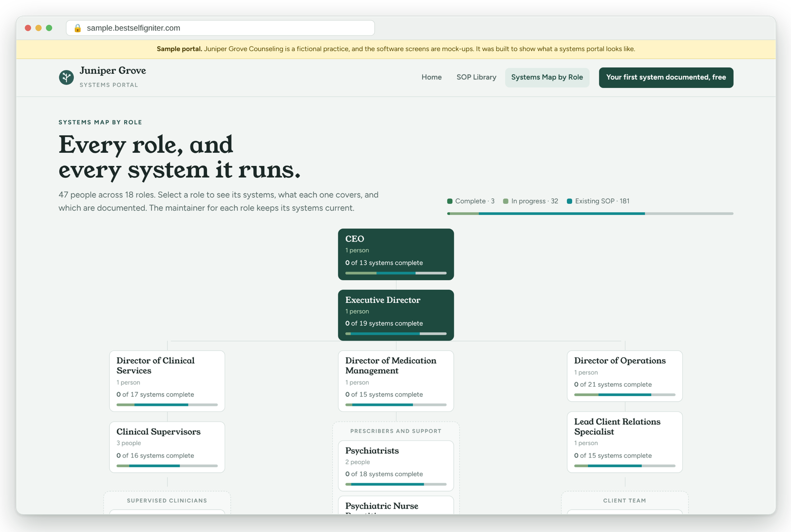Click 'Your first system documented, free' button
Viewport: 791px width, 532px height.
(666, 78)
